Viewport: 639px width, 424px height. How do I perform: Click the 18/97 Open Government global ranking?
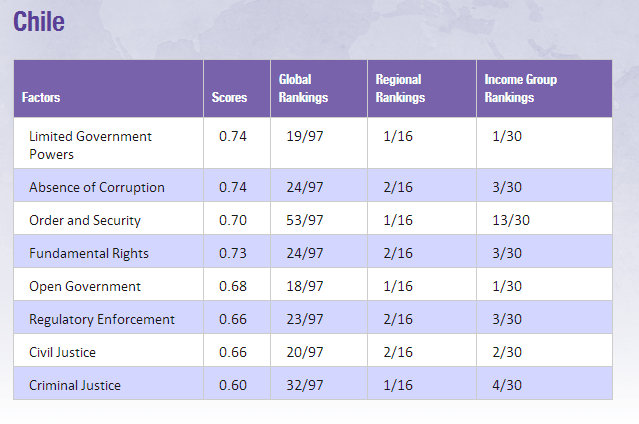(303, 286)
